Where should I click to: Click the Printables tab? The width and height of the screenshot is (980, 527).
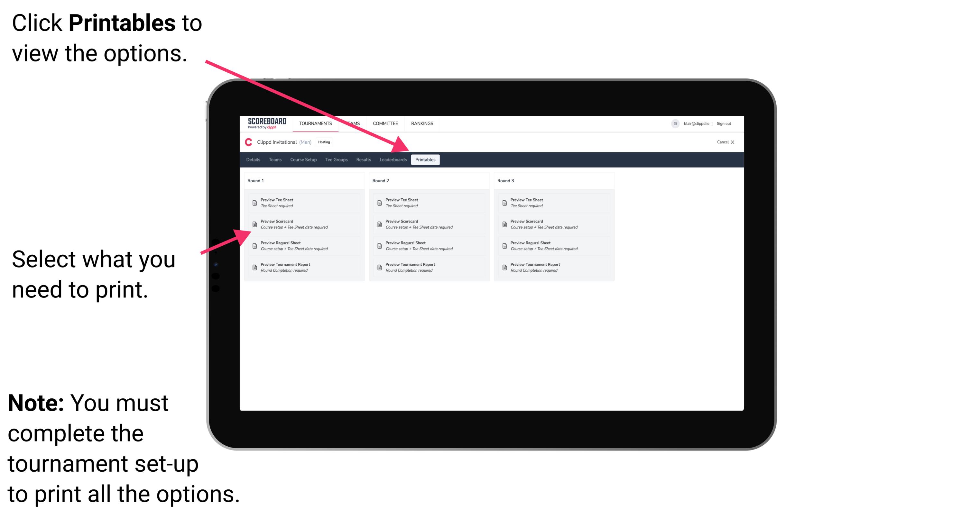[x=425, y=160]
